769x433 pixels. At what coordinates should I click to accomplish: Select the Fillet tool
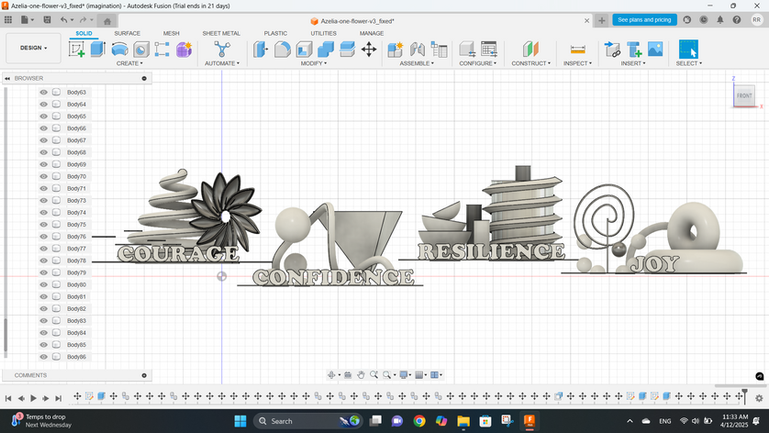point(282,50)
